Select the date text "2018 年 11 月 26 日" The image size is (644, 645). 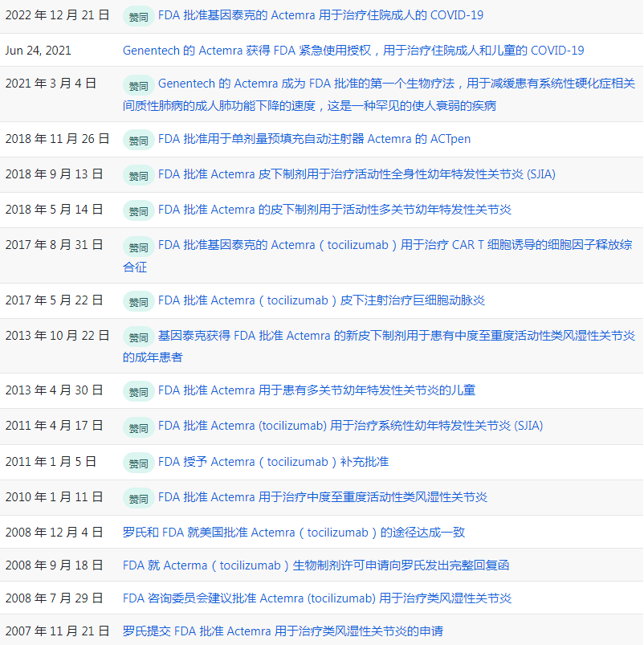point(57,139)
